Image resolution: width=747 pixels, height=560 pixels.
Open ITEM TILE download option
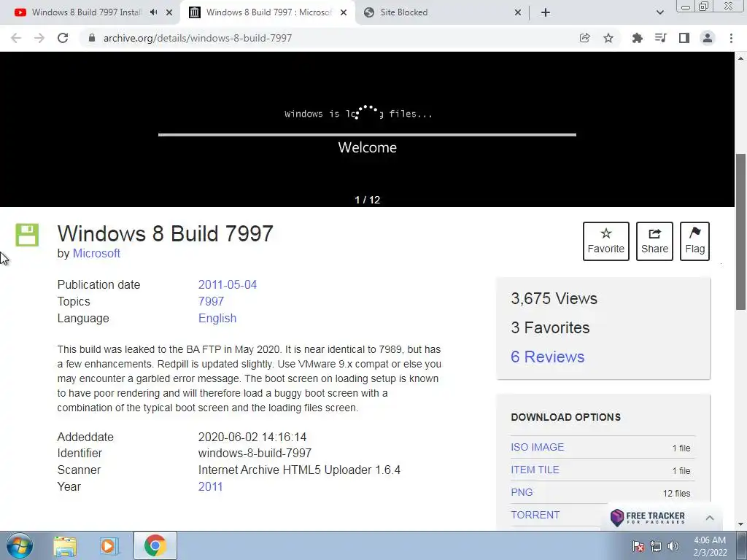pos(535,470)
